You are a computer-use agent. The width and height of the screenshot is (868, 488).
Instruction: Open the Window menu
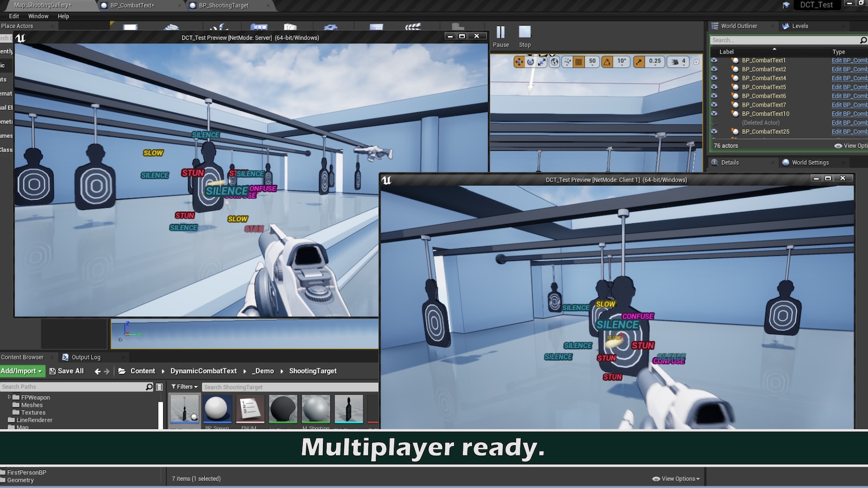click(x=38, y=16)
